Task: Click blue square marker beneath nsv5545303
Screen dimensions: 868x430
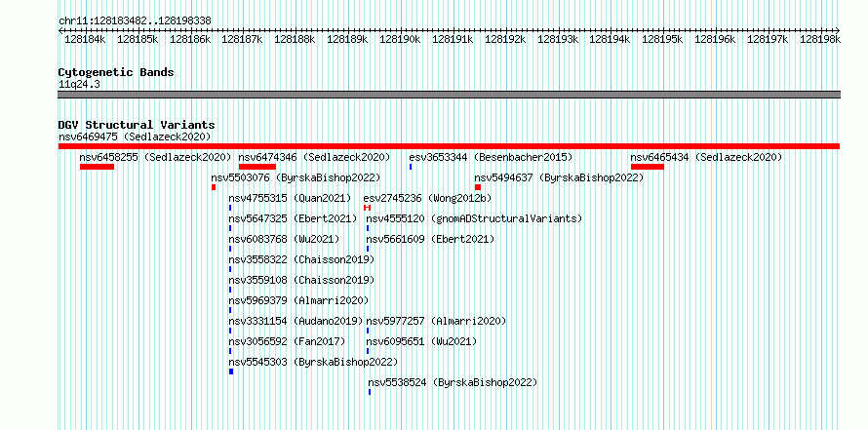Action: [x=231, y=371]
